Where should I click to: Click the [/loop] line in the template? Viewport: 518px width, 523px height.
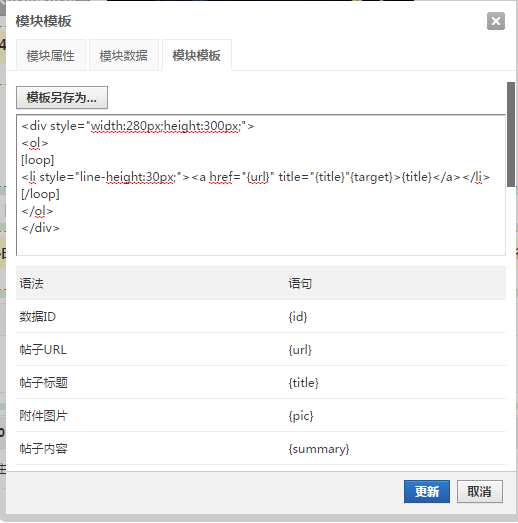coord(40,194)
